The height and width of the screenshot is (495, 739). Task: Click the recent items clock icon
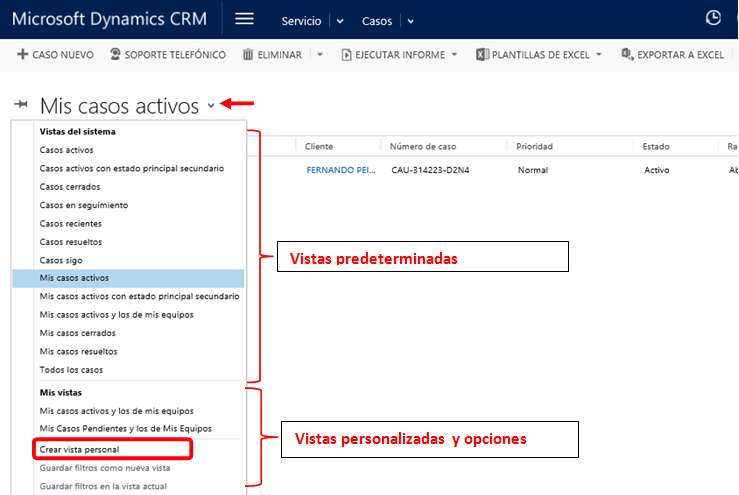[x=713, y=18]
